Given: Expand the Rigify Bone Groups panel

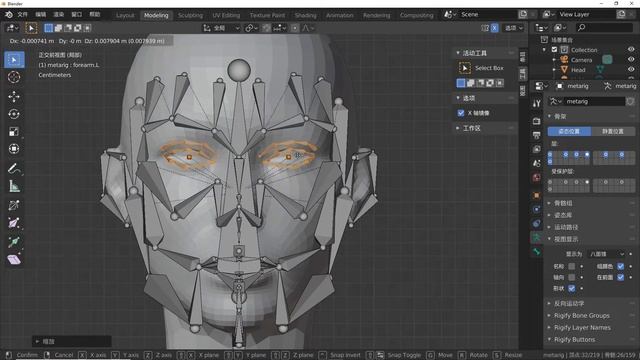Looking at the screenshot, I should pyautogui.click(x=582, y=316).
